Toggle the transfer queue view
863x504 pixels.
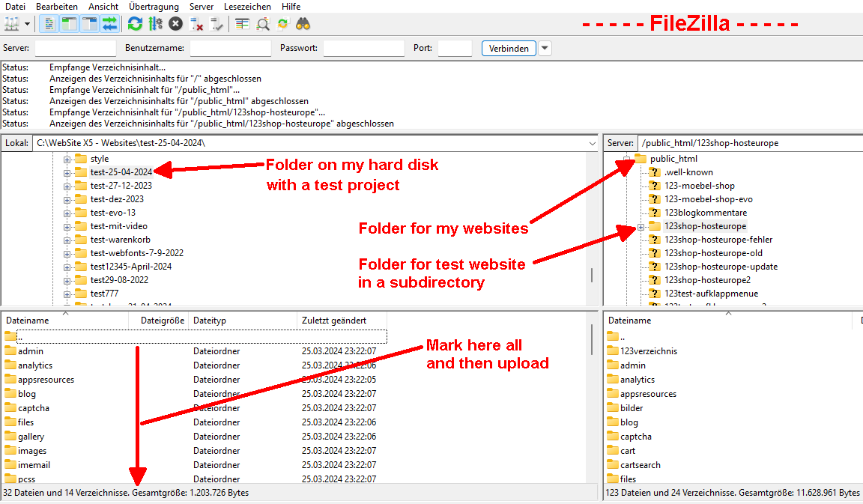(109, 24)
